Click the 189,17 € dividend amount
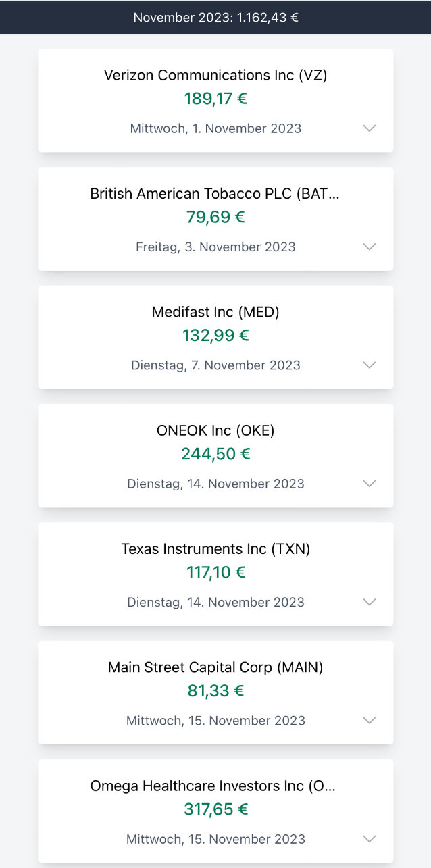431x868 pixels. click(215, 99)
